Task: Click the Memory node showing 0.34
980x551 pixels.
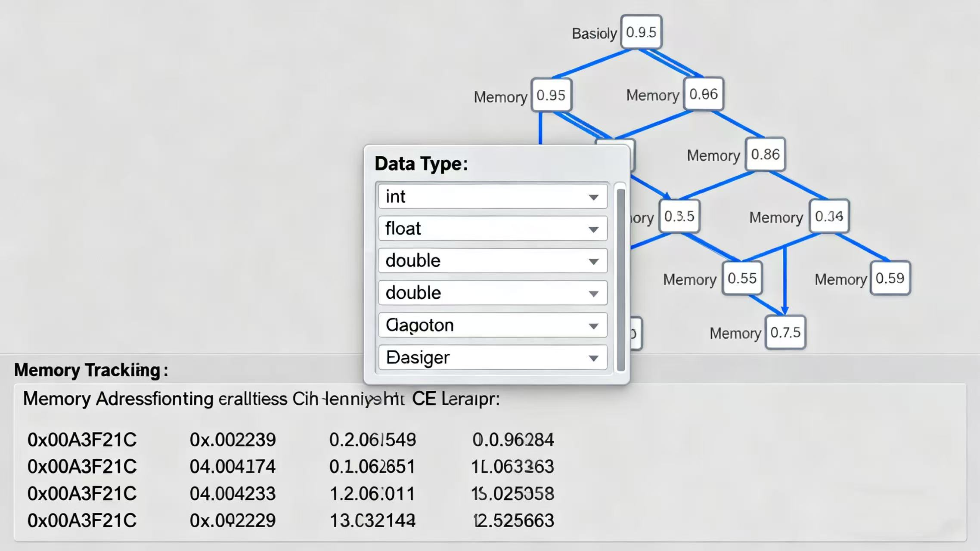Action: coord(829,216)
